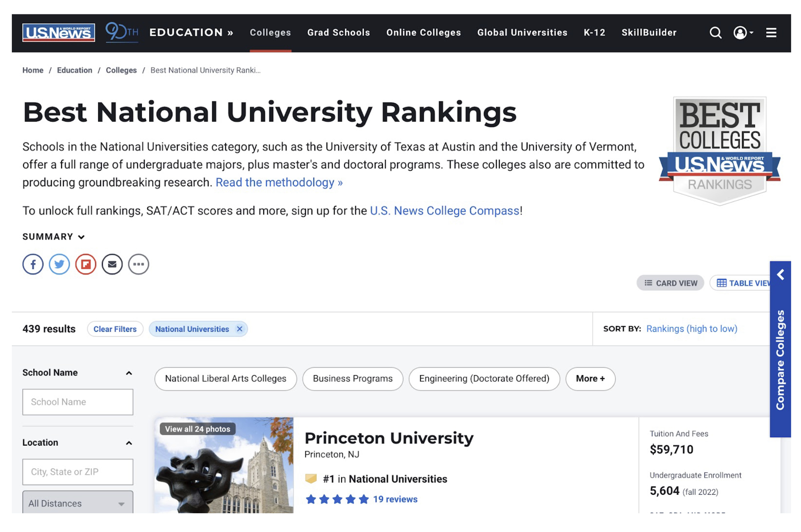Open Read the methodology link
Screen dimensions: 801x532
pos(279,182)
